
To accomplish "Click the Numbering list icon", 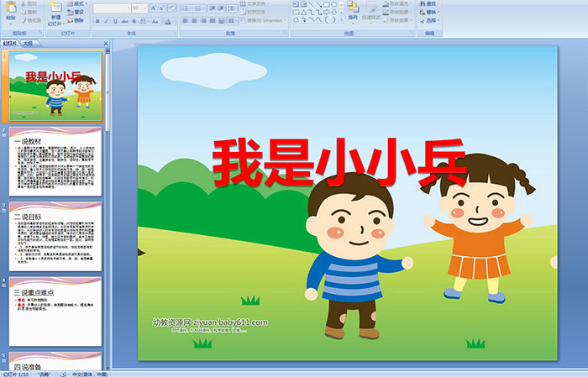I will coord(199,8).
